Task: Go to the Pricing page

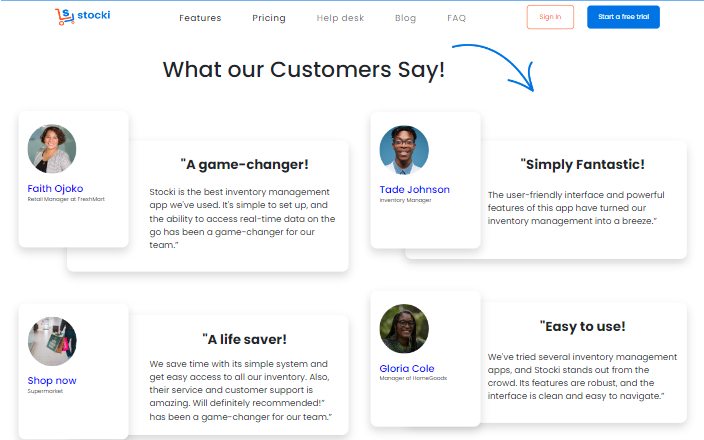Action: pos(268,18)
